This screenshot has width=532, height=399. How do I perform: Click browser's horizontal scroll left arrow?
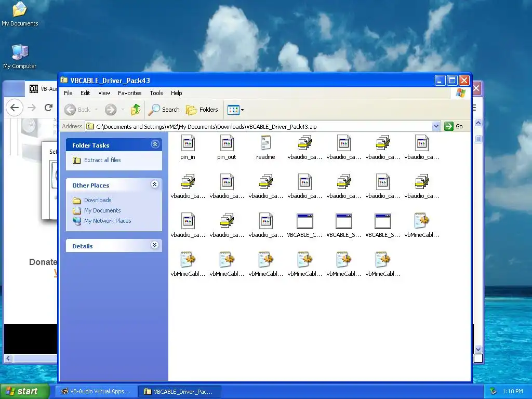coord(8,358)
